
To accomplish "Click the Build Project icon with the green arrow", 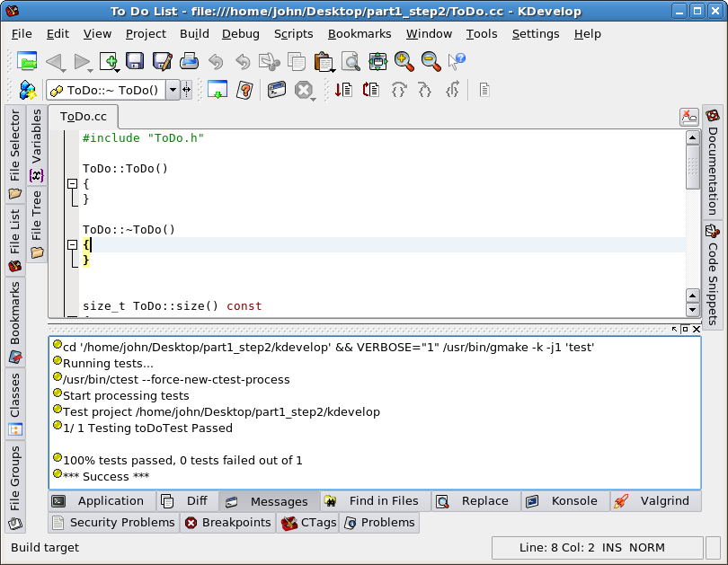I will point(218,90).
